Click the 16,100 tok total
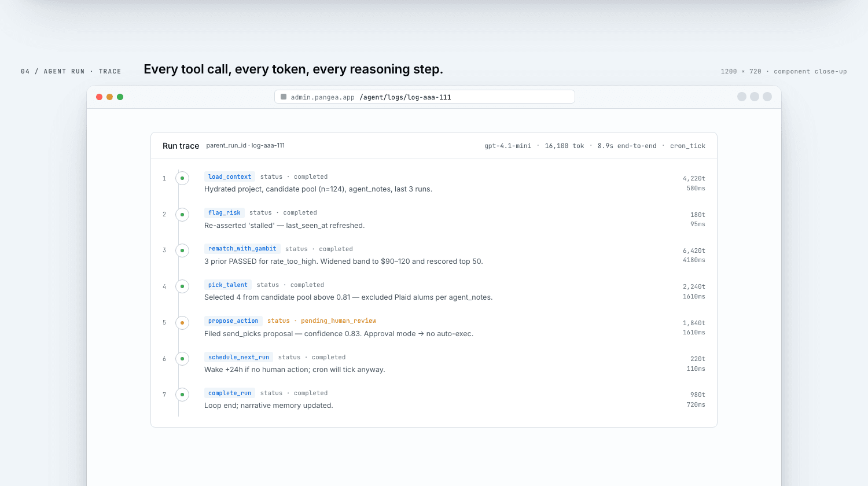This screenshot has height=486, width=868. pos(564,146)
